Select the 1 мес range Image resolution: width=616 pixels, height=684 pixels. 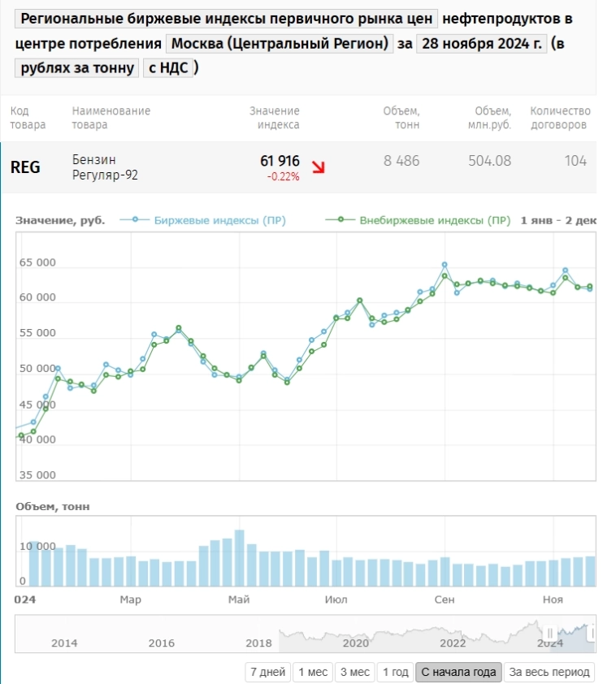[x=312, y=673]
